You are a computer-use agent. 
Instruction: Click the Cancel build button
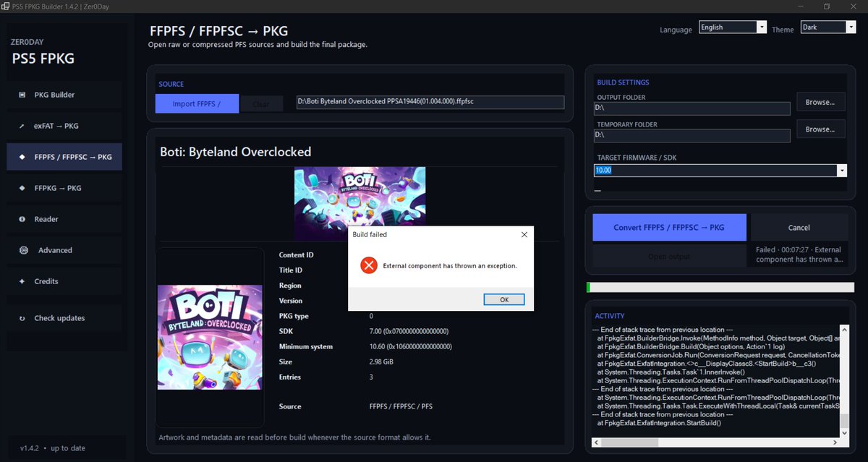pyautogui.click(x=799, y=227)
